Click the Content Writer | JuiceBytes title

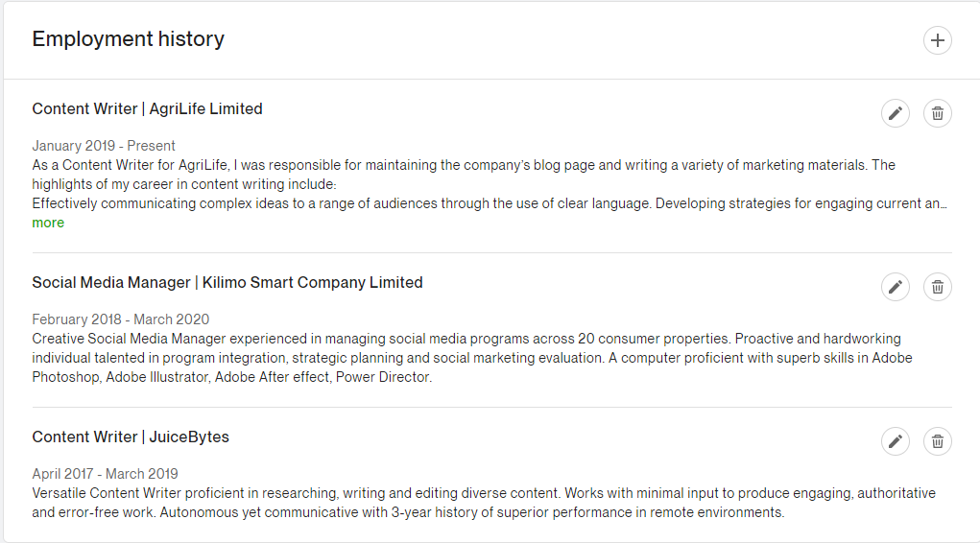(131, 437)
